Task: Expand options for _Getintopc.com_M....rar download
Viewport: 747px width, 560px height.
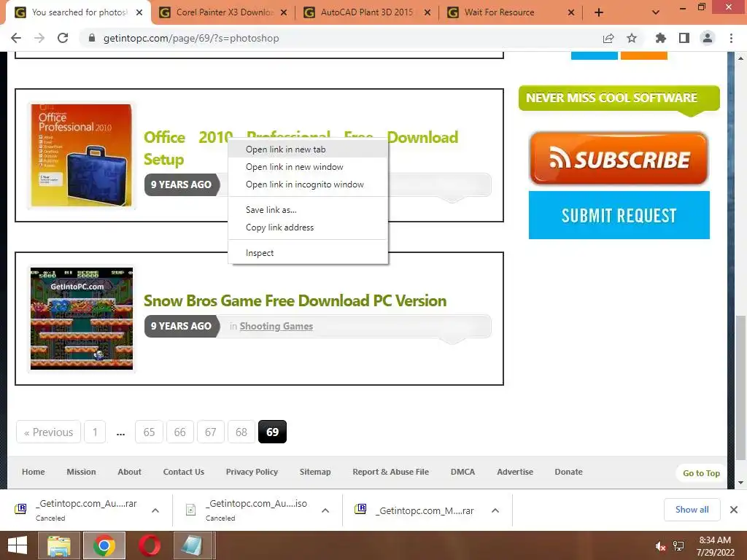Action: click(x=495, y=510)
